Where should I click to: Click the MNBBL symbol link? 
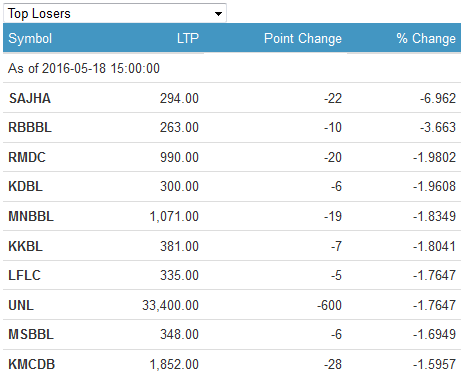click(31, 216)
